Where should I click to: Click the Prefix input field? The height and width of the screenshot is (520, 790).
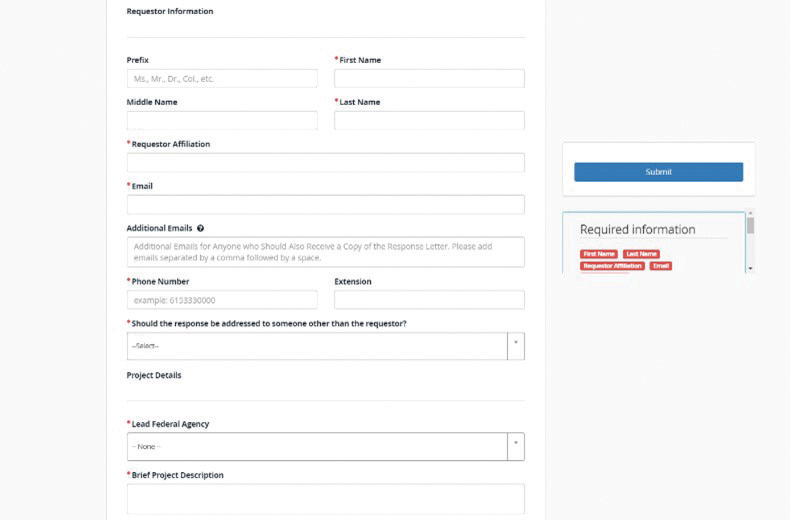(222, 79)
